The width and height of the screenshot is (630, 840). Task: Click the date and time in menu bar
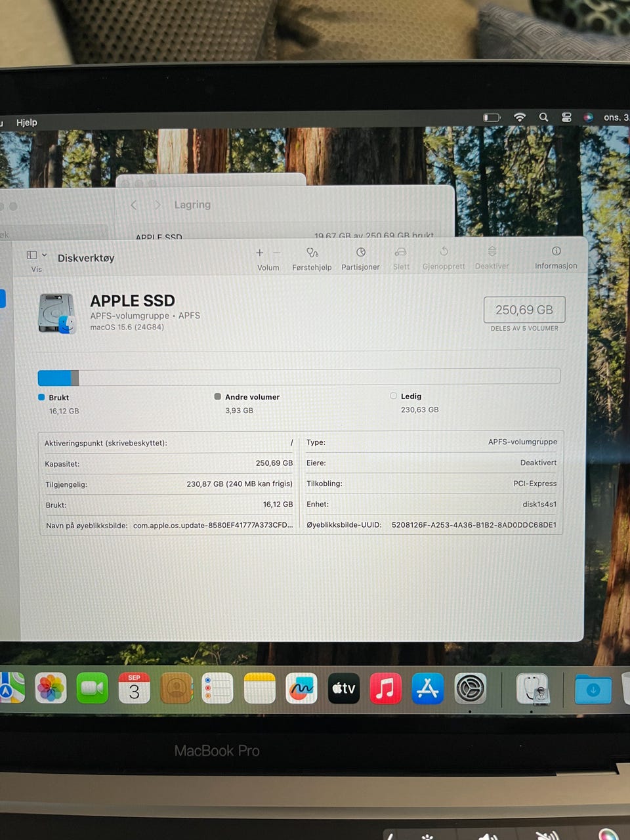pyautogui.click(x=616, y=117)
